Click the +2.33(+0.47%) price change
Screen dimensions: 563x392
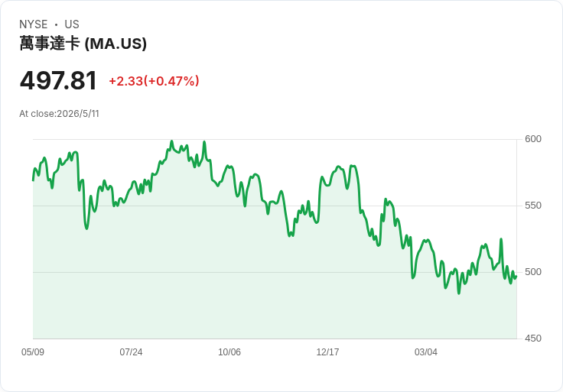click(154, 81)
